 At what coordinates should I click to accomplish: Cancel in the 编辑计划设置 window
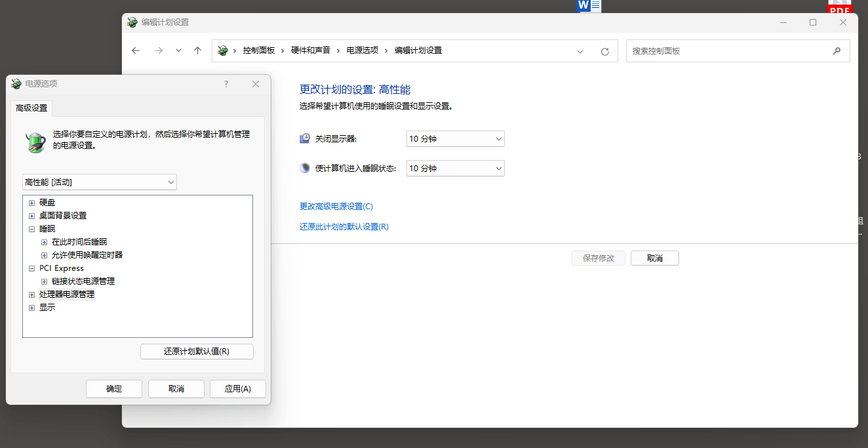pyautogui.click(x=655, y=258)
